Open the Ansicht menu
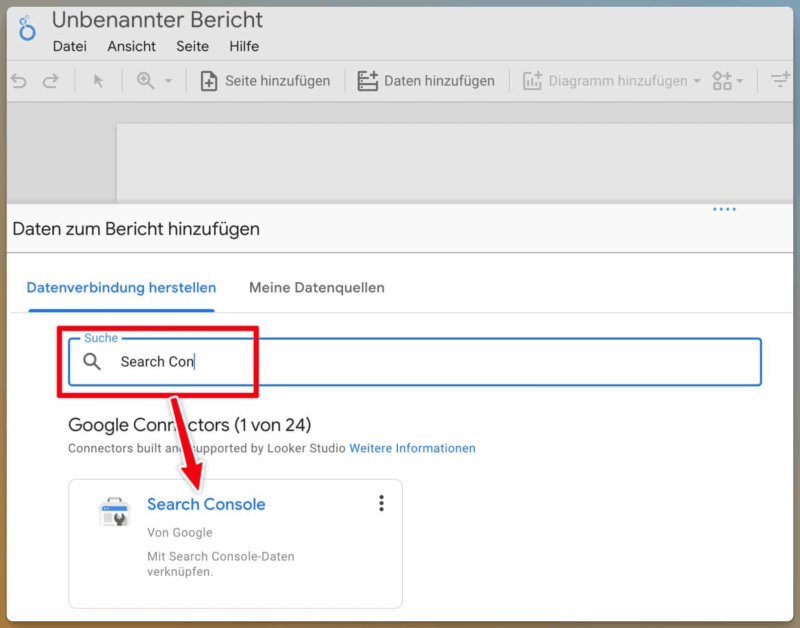The image size is (800, 628). point(131,46)
